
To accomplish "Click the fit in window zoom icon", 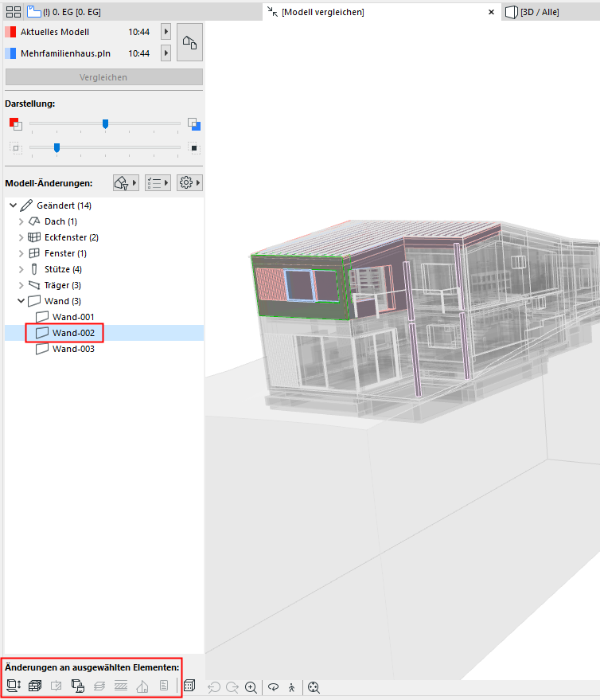I will (314, 687).
